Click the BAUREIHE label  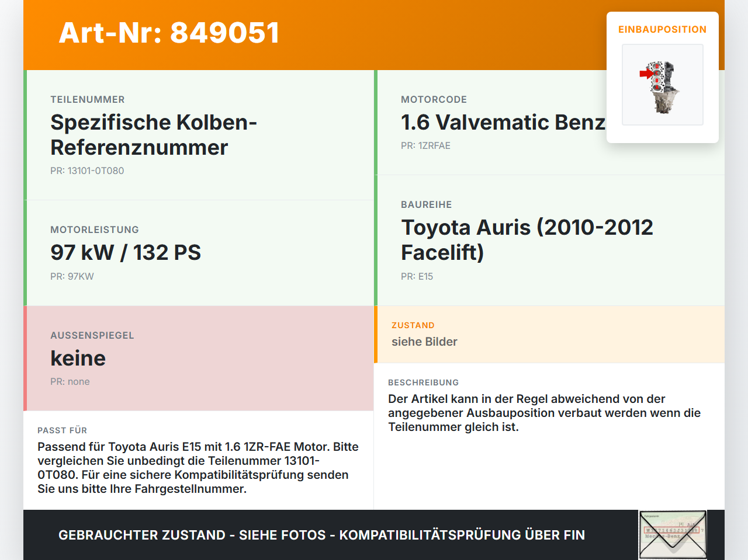click(427, 204)
